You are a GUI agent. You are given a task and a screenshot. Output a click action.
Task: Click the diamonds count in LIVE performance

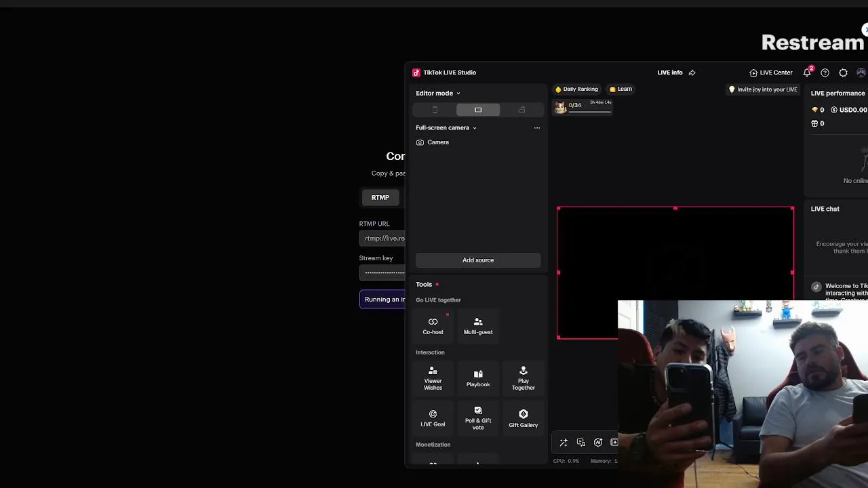818,110
